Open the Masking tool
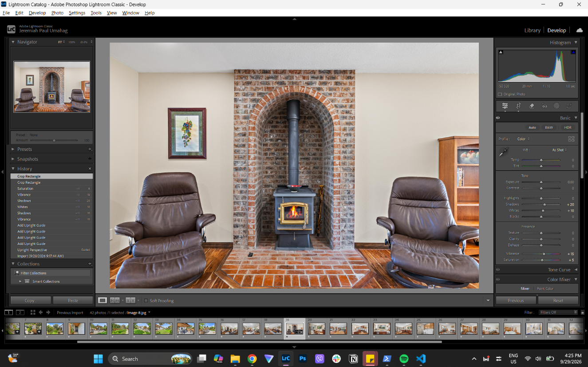This screenshot has width=588, height=367. [556, 106]
